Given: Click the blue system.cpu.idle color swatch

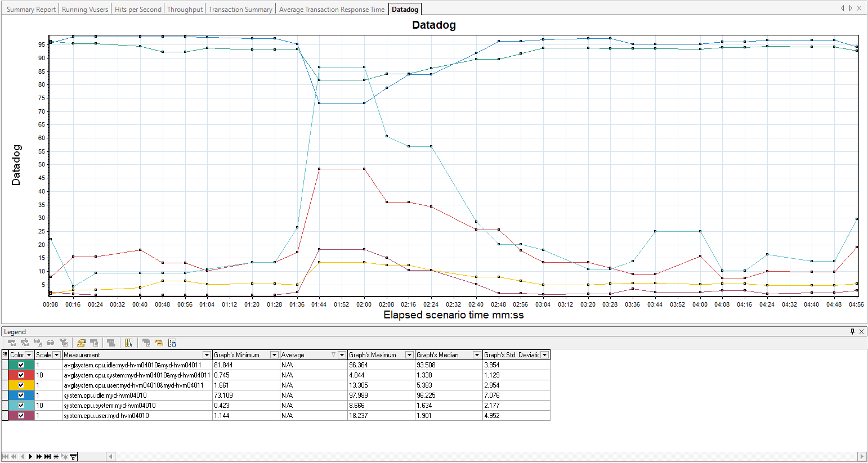Looking at the screenshot, I should pyautogui.click(x=14, y=395).
